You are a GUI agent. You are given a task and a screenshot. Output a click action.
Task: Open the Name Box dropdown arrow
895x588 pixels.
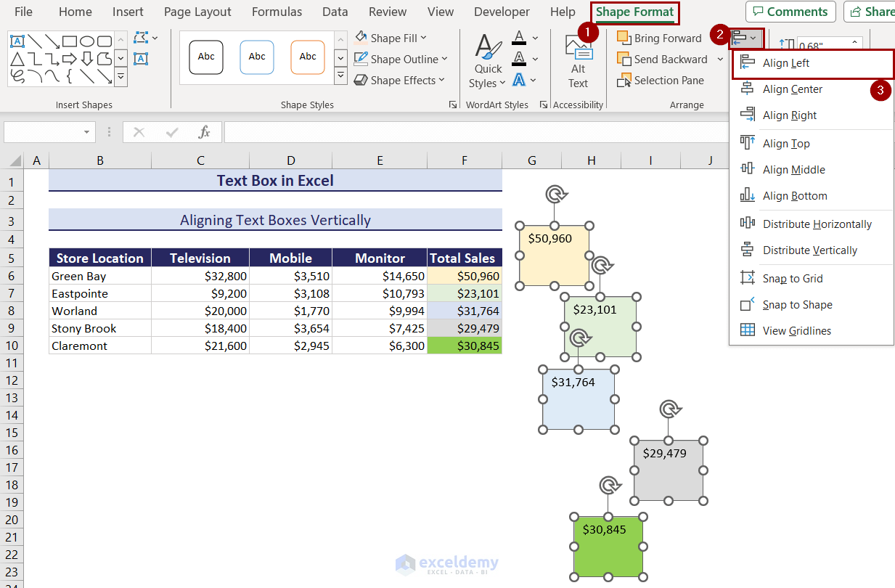[87, 132]
